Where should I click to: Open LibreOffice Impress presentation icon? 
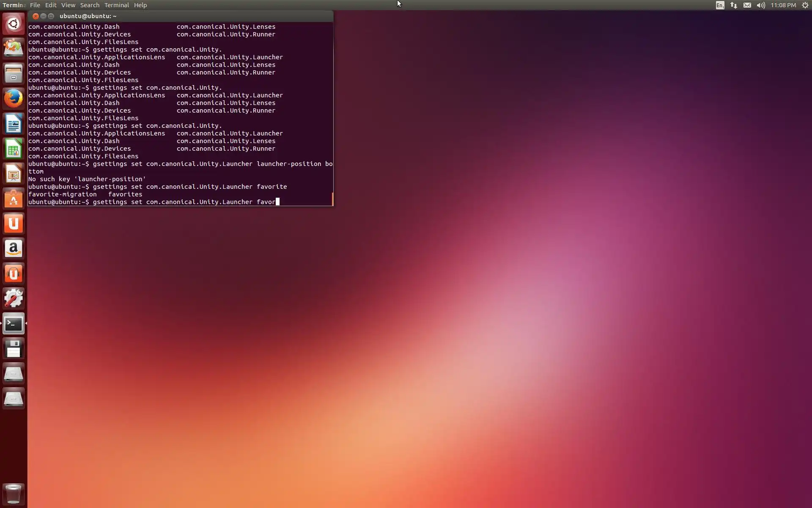click(14, 174)
